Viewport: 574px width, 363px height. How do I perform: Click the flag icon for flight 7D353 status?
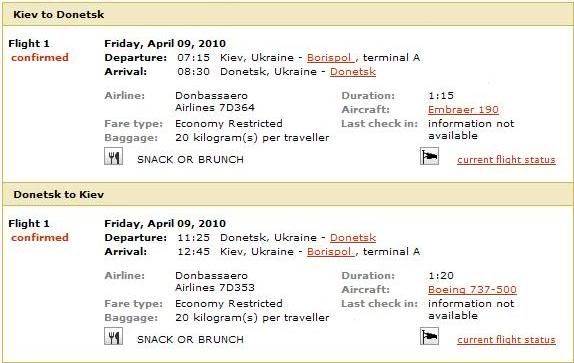pos(429,336)
